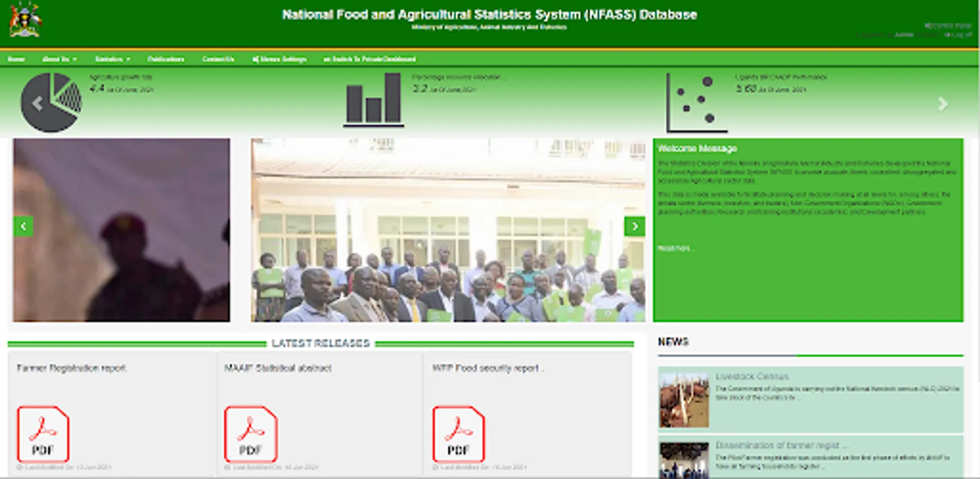This screenshot has width=980, height=479.
Task: Open the bar chart indicator icon
Action: (373, 100)
